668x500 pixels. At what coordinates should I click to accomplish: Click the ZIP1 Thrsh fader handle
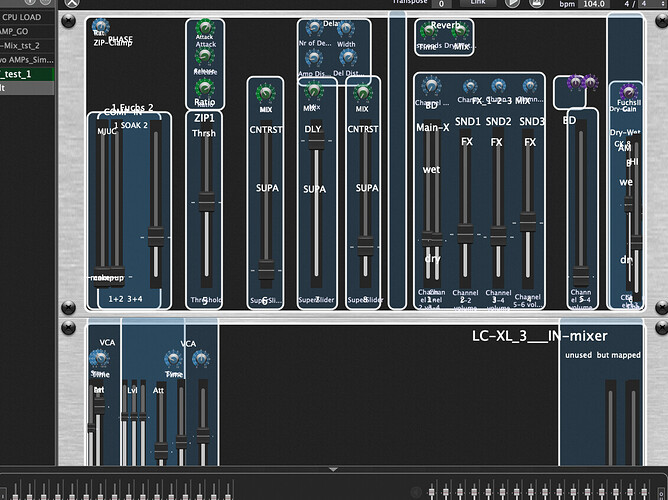[207, 202]
